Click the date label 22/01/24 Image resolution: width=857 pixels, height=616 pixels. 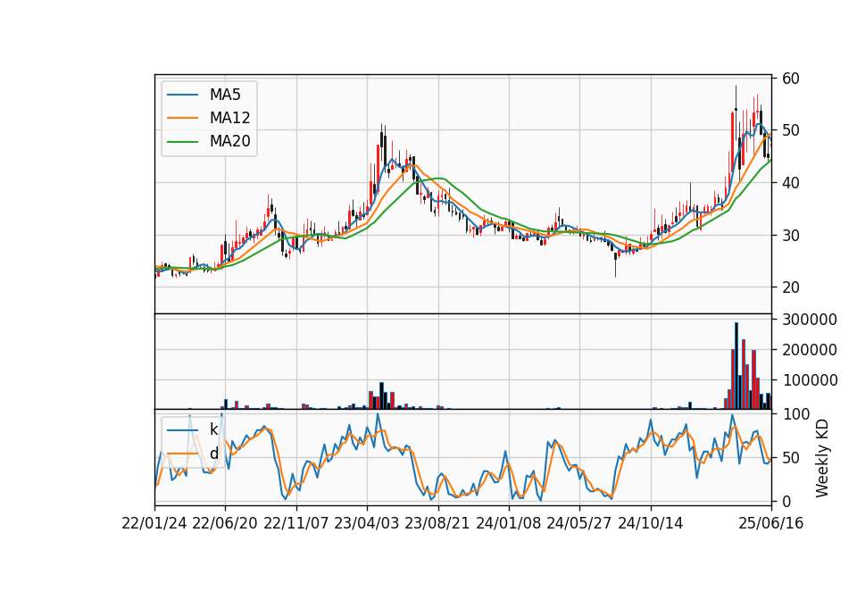(x=154, y=523)
